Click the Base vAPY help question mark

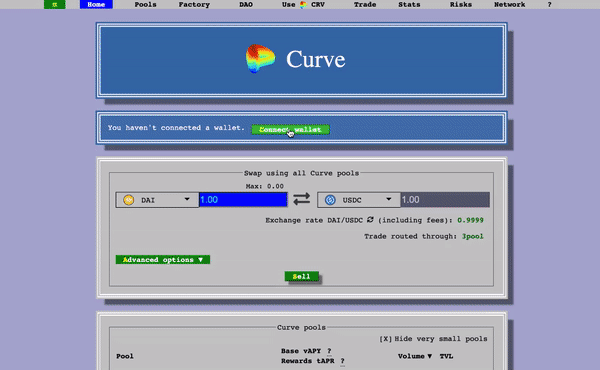(x=329, y=351)
